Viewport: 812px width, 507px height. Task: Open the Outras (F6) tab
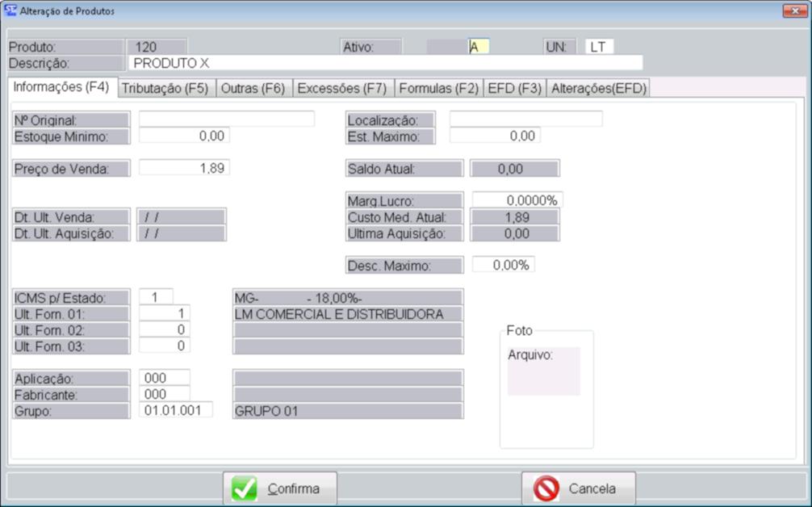tap(253, 89)
